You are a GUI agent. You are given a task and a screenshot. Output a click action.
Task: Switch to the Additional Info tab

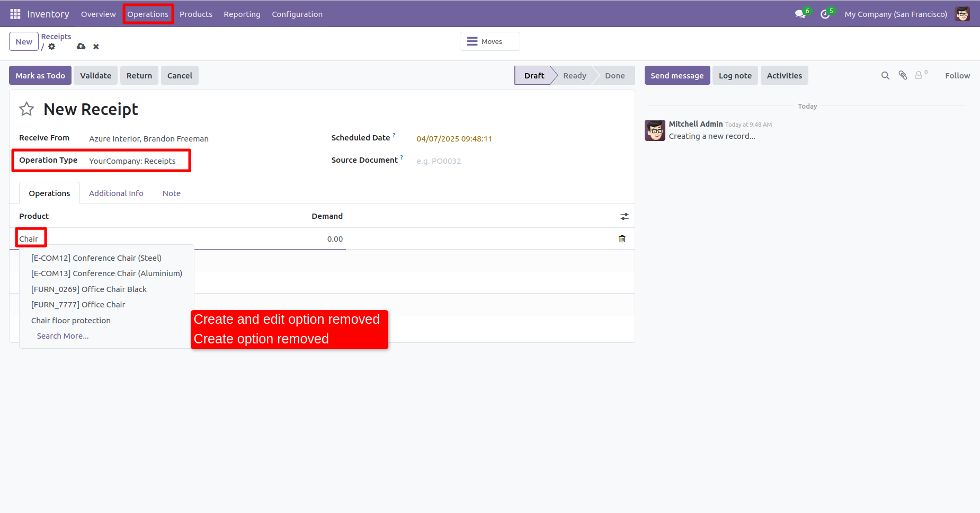(116, 193)
